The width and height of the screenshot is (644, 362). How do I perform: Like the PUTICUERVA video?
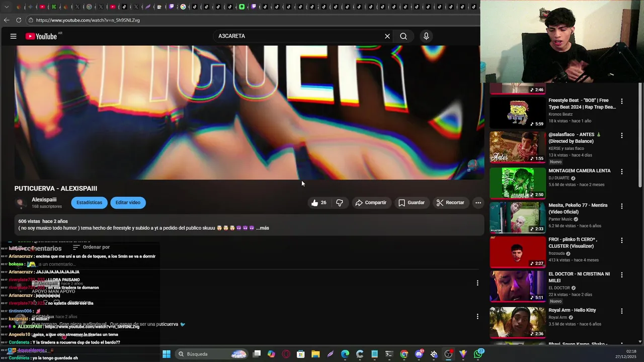[318, 203]
